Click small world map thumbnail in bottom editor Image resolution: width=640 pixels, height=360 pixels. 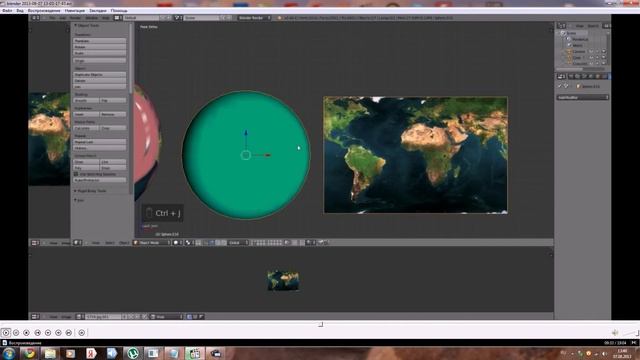283,280
